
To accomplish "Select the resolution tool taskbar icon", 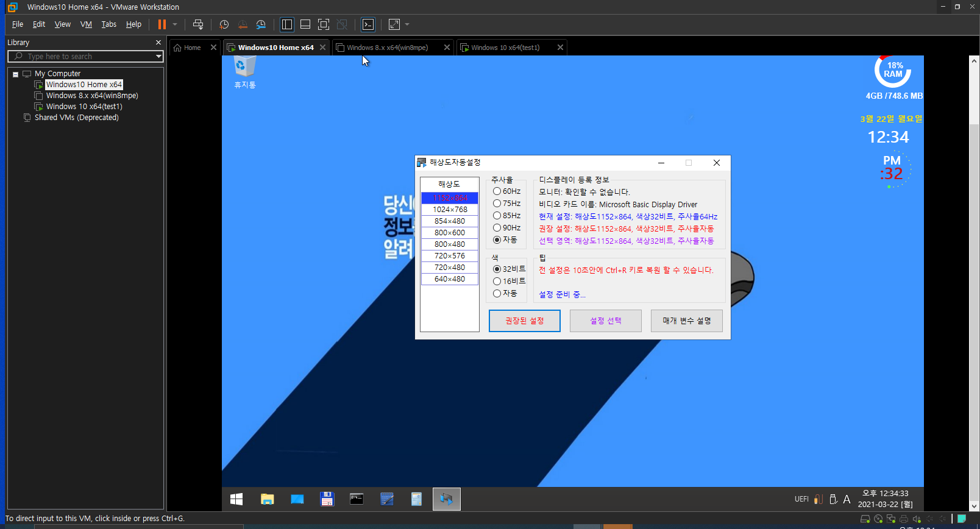I will pyautogui.click(x=447, y=499).
